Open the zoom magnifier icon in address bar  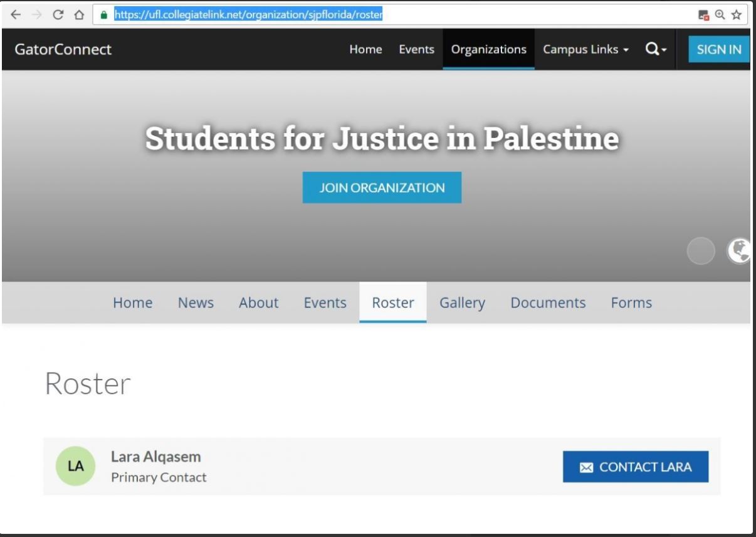click(720, 14)
